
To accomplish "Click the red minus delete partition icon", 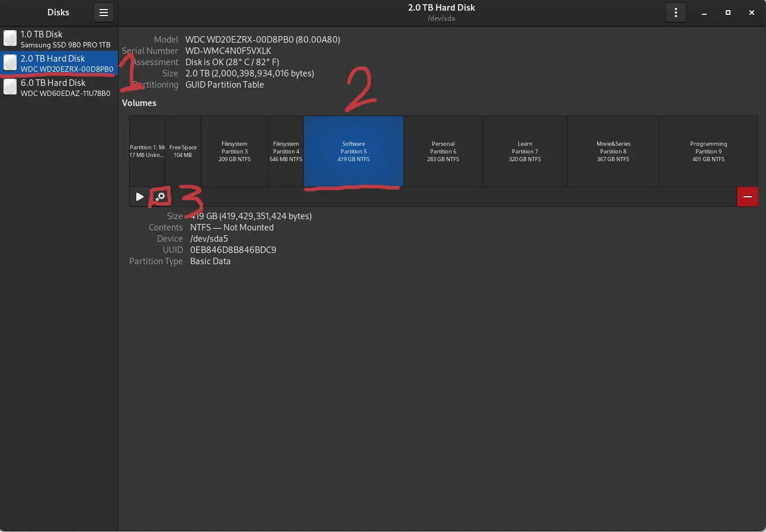I will click(747, 196).
